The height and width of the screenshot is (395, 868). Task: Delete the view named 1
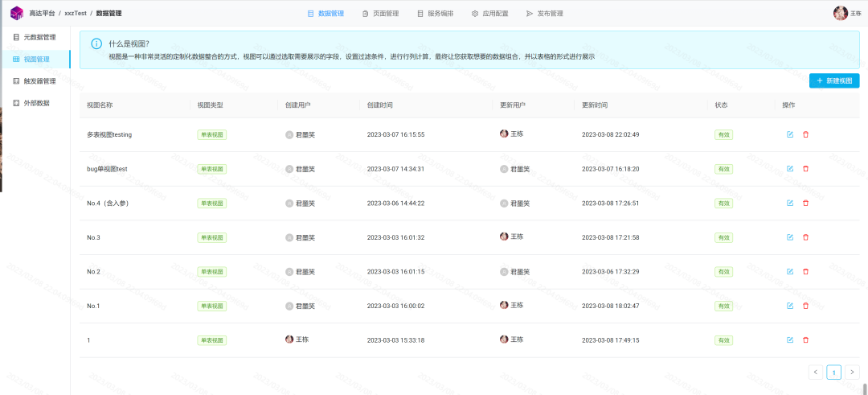(805, 340)
